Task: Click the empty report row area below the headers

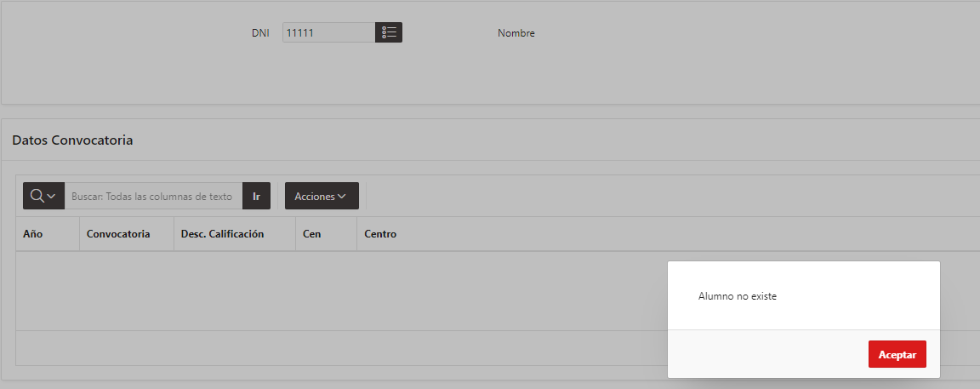Action: (x=341, y=291)
